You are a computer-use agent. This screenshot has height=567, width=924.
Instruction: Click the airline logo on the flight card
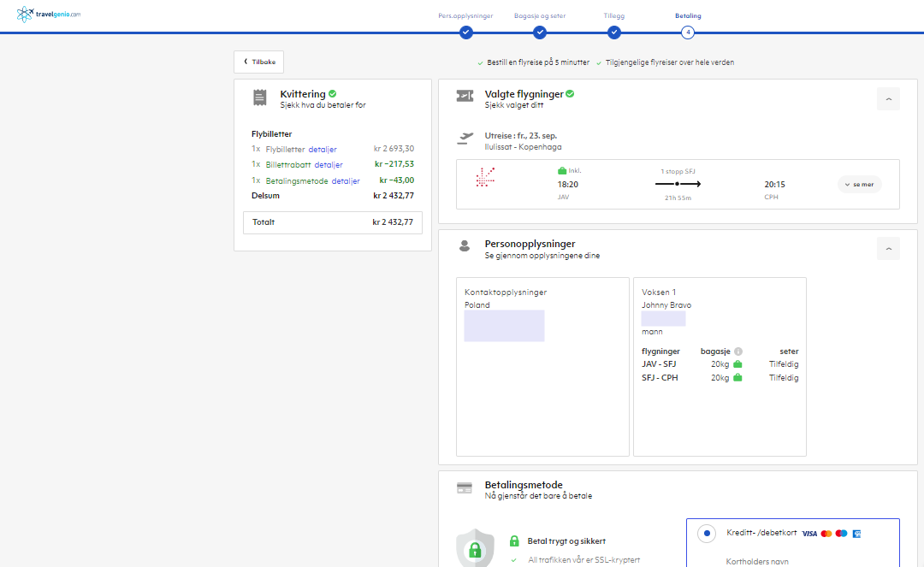pyautogui.click(x=485, y=177)
